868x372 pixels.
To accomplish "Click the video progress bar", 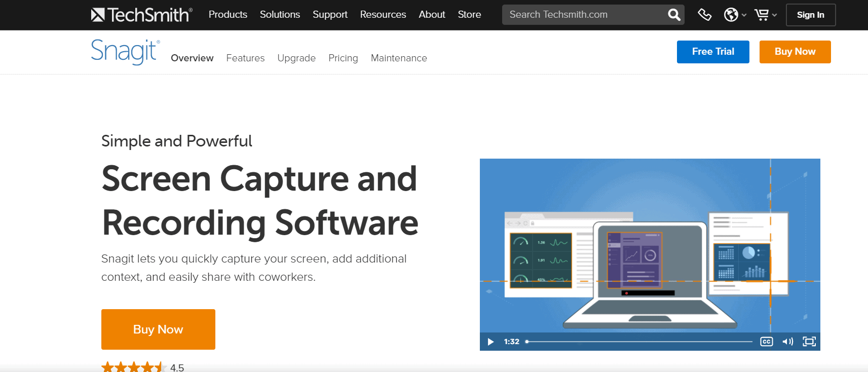I will point(638,342).
